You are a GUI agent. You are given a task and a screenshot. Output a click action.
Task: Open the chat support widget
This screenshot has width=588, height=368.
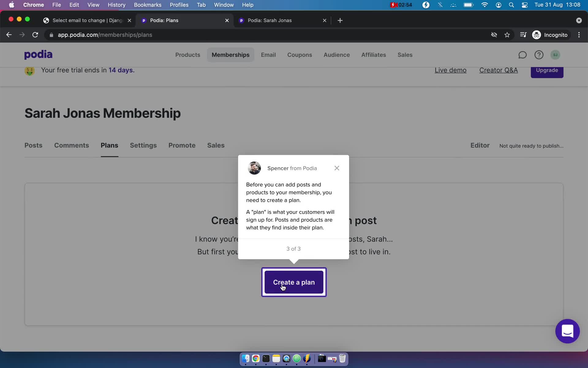[x=567, y=331]
